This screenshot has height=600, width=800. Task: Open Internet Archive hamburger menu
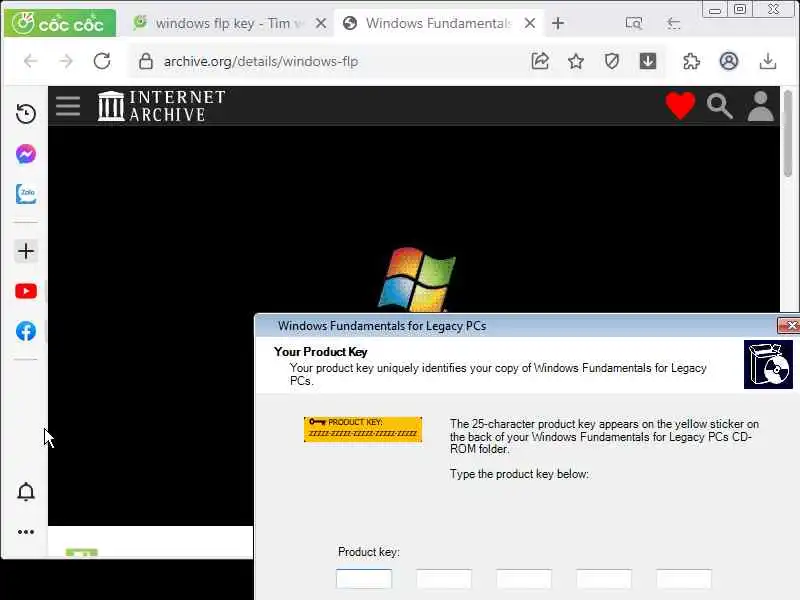(x=68, y=106)
